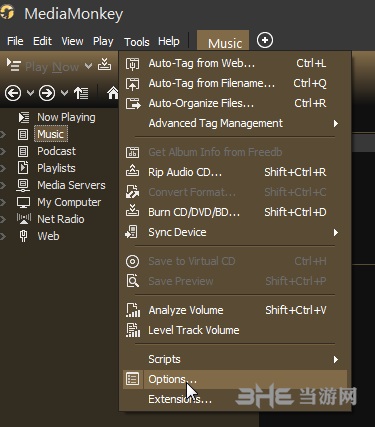The height and width of the screenshot is (427, 375).
Task: Open the back history dropdown
Action: (30, 92)
